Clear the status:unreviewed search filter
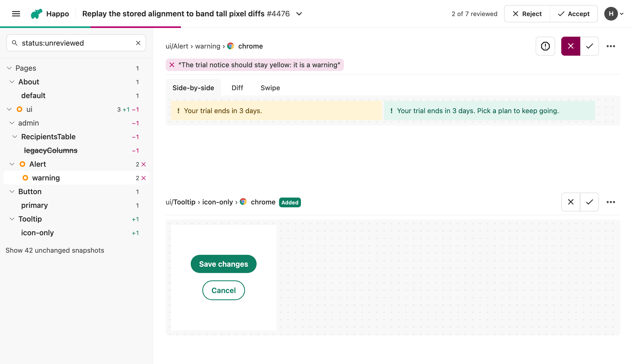Screen dimensions: 633x364 pyautogui.click(x=138, y=43)
